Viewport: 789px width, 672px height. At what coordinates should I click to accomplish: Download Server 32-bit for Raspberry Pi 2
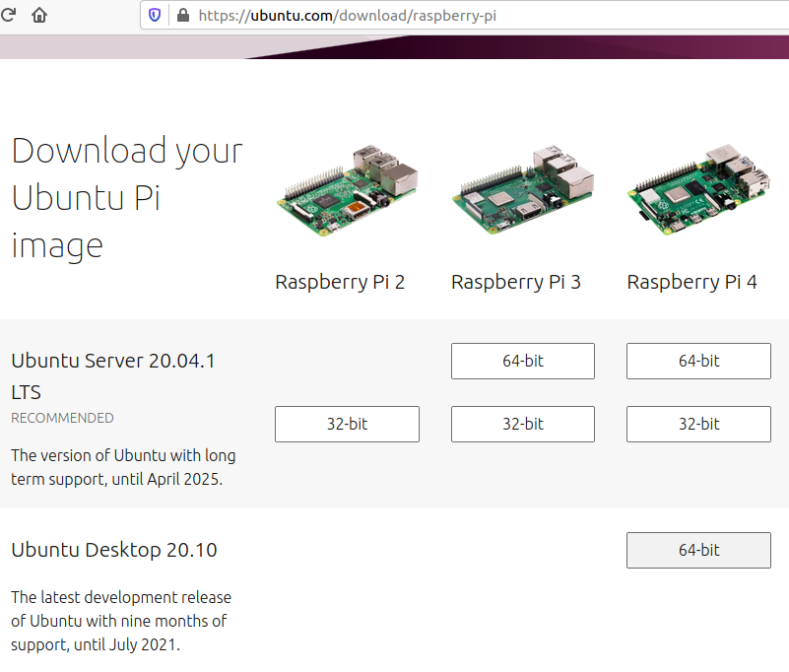click(347, 424)
